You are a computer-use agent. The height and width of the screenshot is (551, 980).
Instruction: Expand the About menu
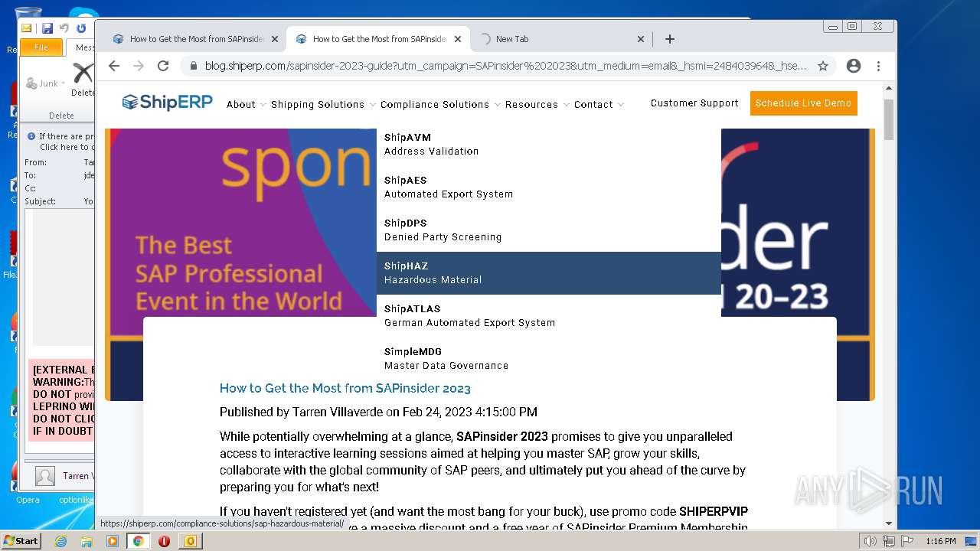pyautogui.click(x=246, y=104)
